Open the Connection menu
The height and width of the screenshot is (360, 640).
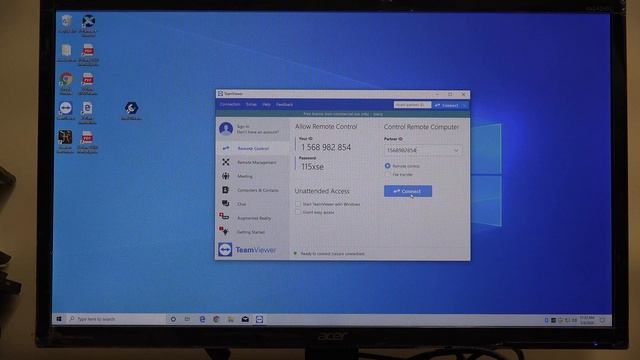230,104
